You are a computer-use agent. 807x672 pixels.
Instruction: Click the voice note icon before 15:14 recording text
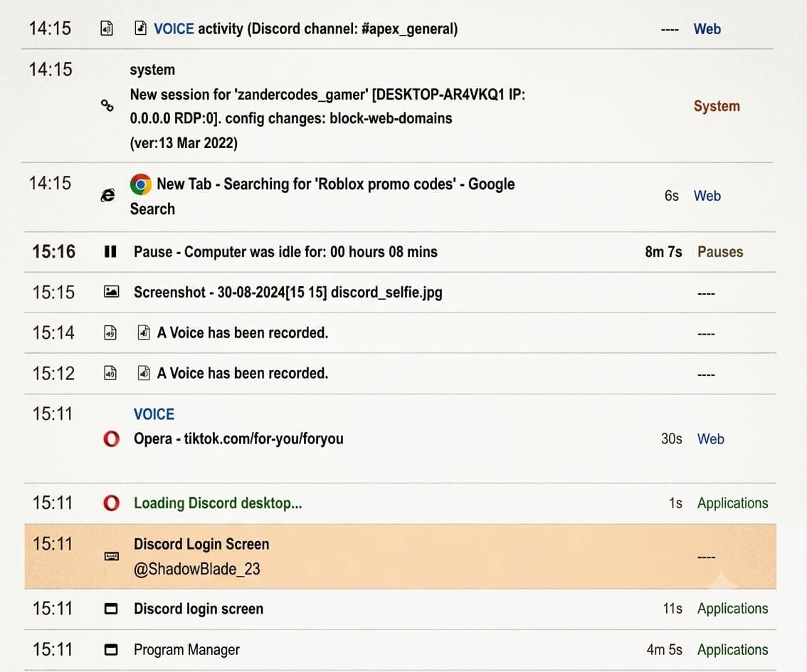(x=144, y=332)
